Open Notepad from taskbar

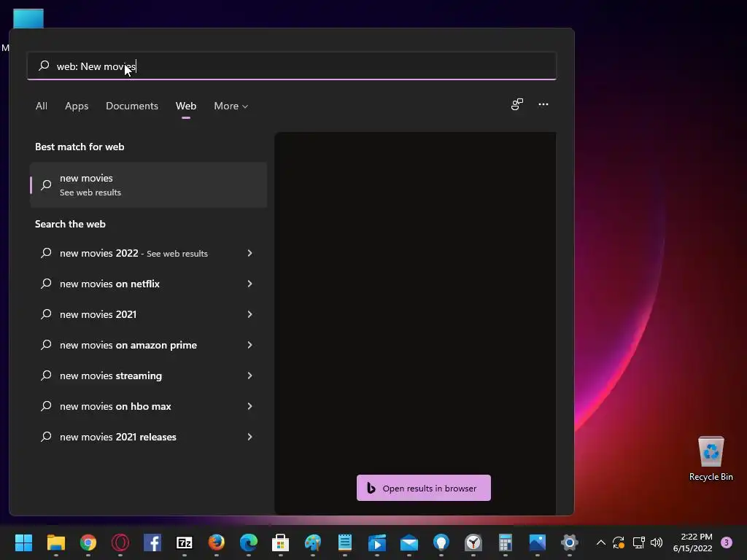click(345, 542)
